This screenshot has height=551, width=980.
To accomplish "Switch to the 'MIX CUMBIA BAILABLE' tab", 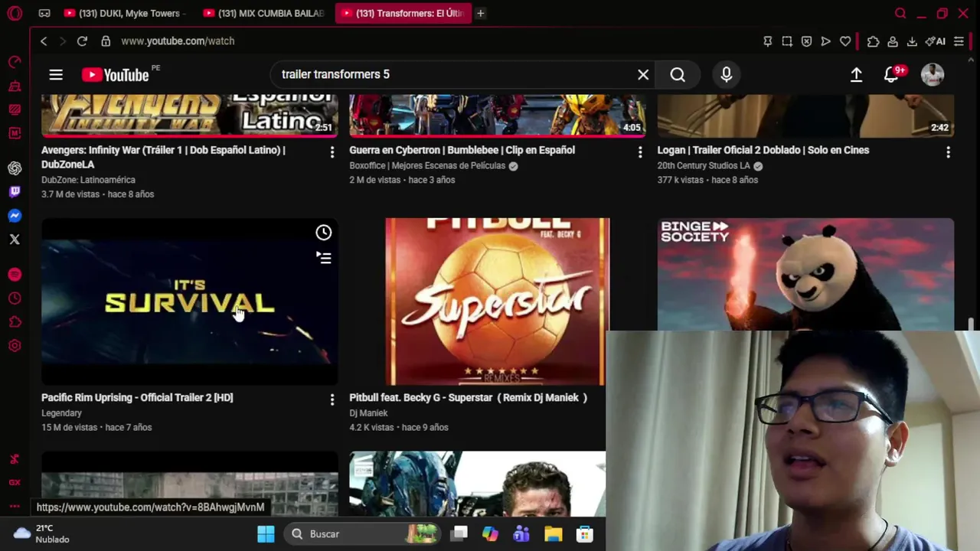I will point(263,13).
